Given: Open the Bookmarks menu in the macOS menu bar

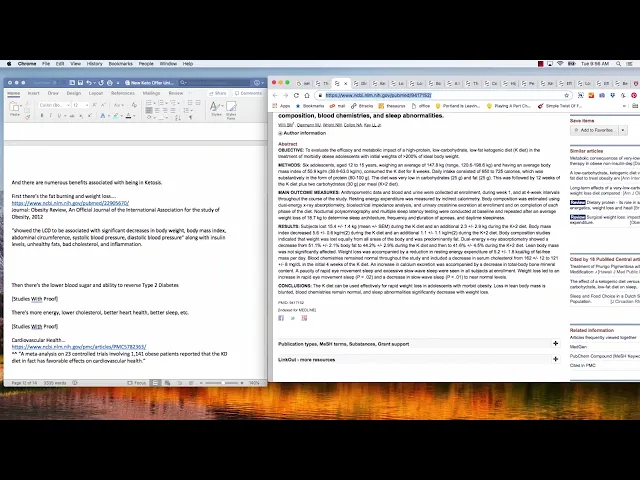Looking at the screenshot, I should click(120, 64).
